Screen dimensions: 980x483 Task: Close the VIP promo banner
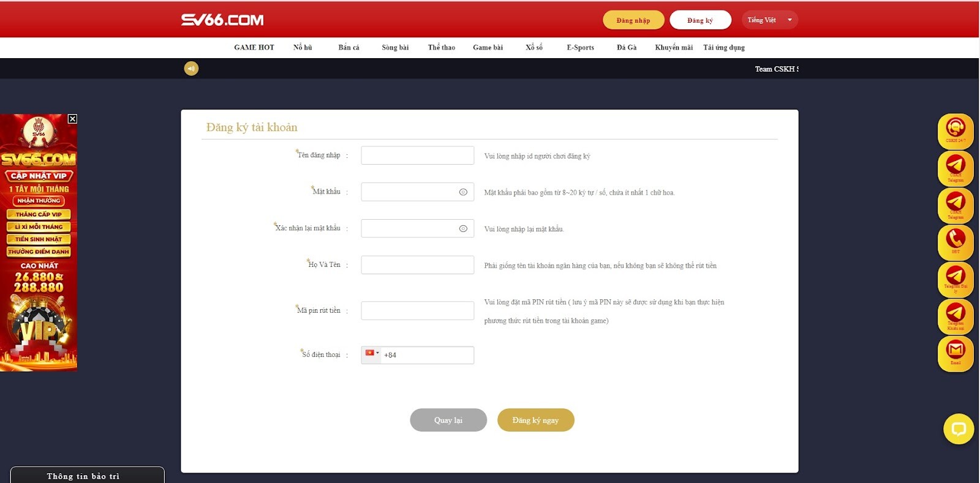pyautogui.click(x=72, y=119)
